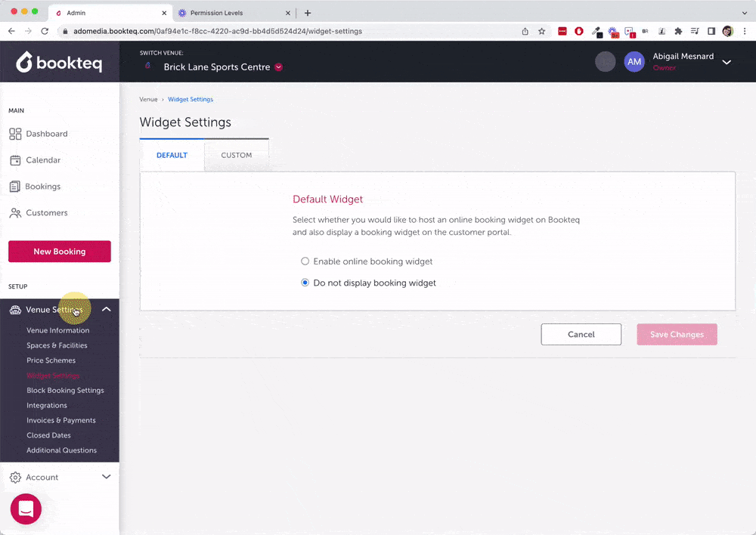The width and height of the screenshot is (756, 535).
Task: Click the Customers icon in sidebar
Action: tap(15, 213)
